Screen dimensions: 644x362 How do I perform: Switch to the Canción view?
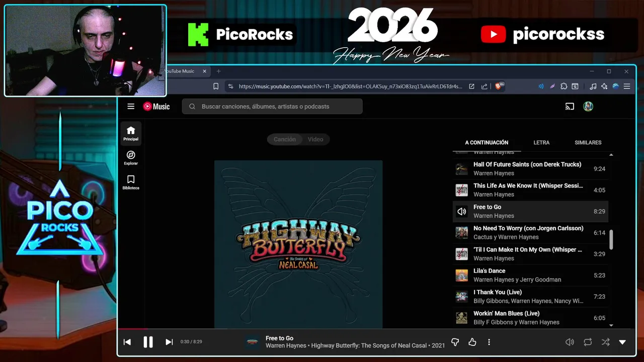tap(285, 139)
